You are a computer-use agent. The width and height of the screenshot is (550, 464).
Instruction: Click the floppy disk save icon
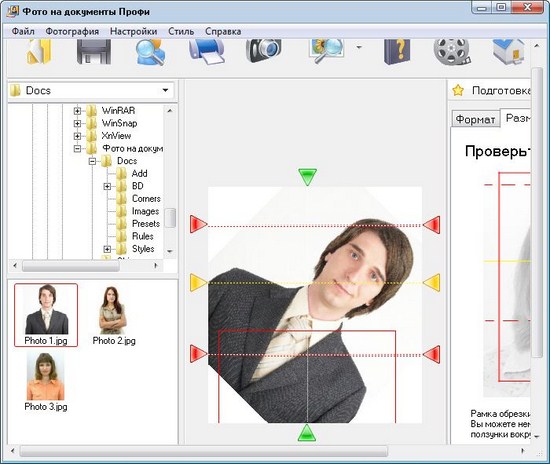(94, 52)
